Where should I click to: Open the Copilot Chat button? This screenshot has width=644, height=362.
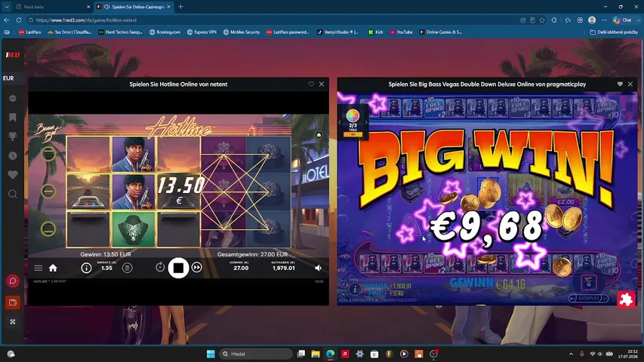[622, 20]
